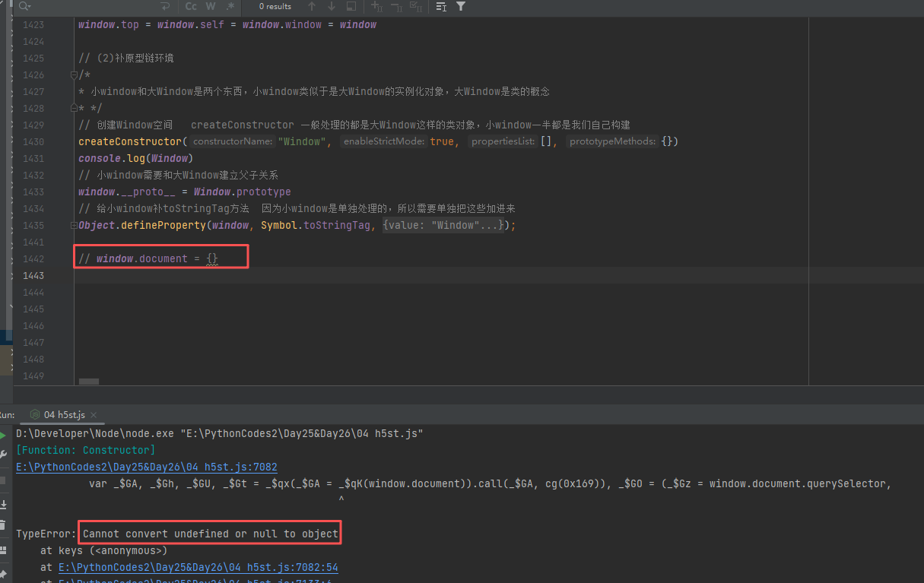Click the new line icon in find bar
This screenshot has height=583, width=924.
[166, 6]
